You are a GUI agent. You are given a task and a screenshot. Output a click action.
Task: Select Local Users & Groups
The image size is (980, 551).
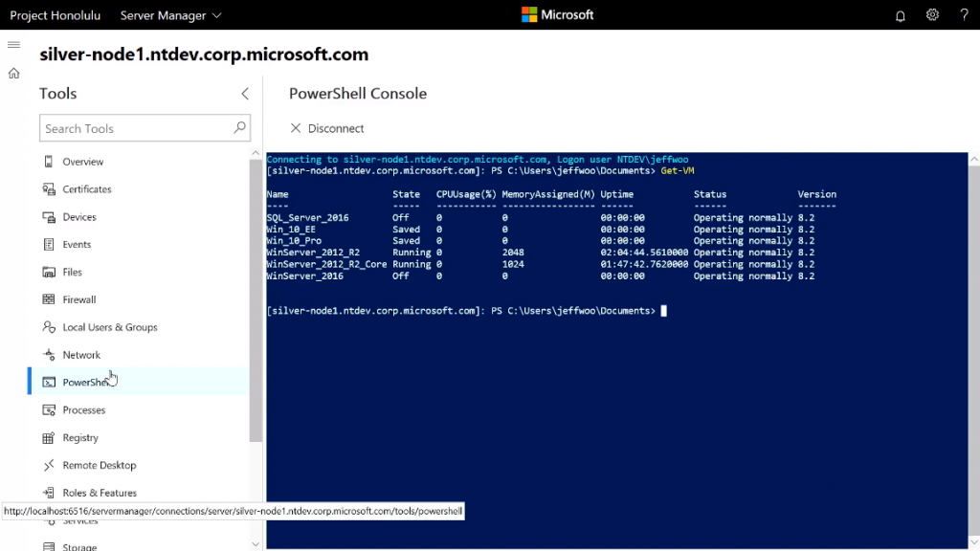coord(110,327)
